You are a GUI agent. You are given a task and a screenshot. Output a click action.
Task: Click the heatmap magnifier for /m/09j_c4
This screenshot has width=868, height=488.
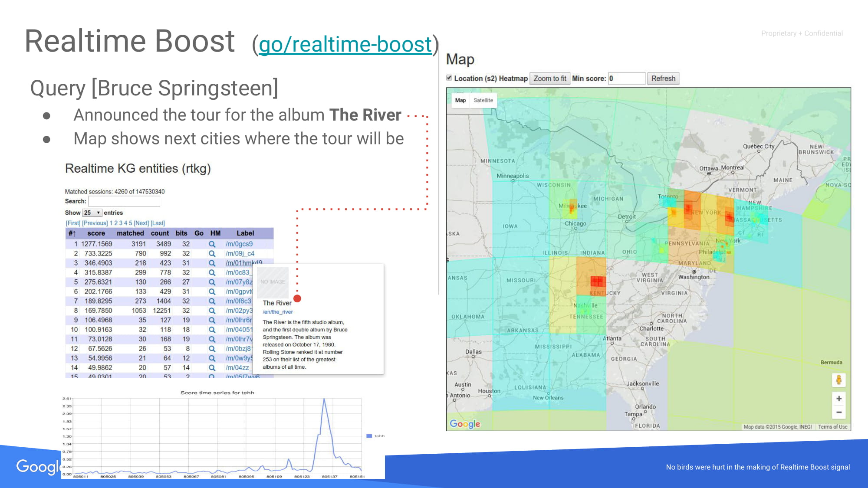[x=212, y=254]
